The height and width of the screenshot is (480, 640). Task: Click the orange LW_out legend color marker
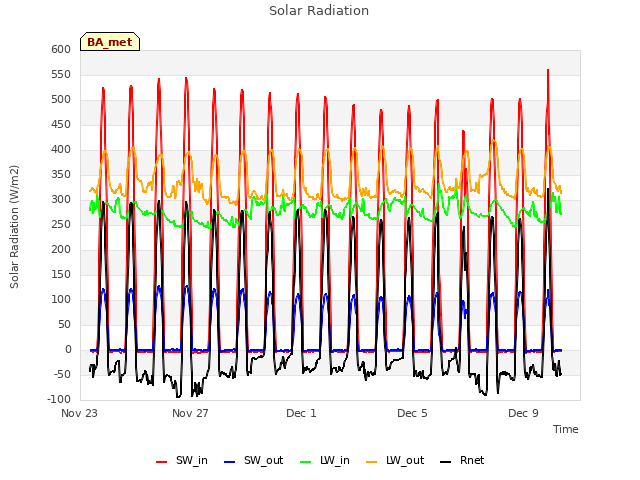click(372, 462)
